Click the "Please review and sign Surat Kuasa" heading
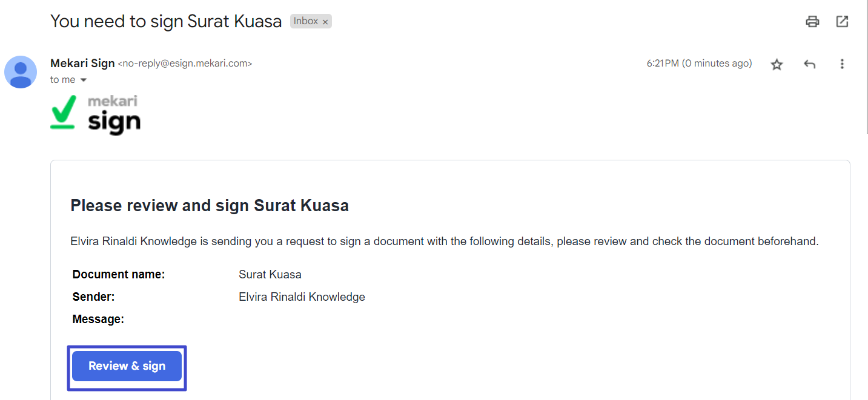 [210, 206]
